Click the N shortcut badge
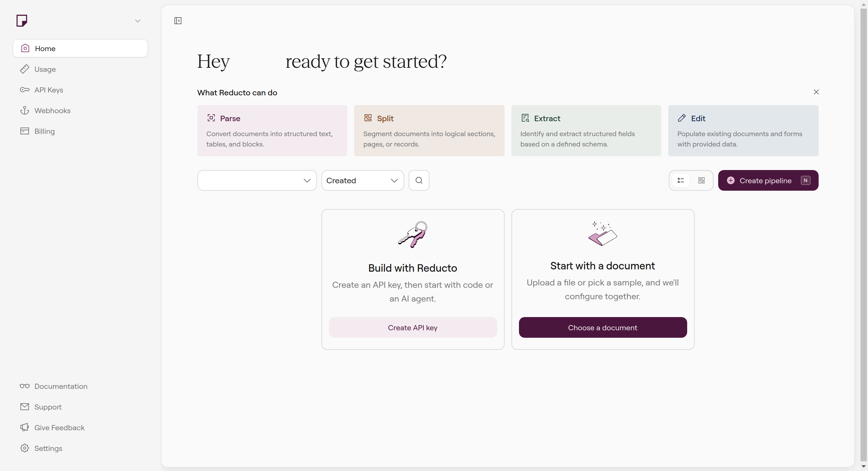Screen dimensions: 868x471 pyautogui.click(x=806, y=180)
